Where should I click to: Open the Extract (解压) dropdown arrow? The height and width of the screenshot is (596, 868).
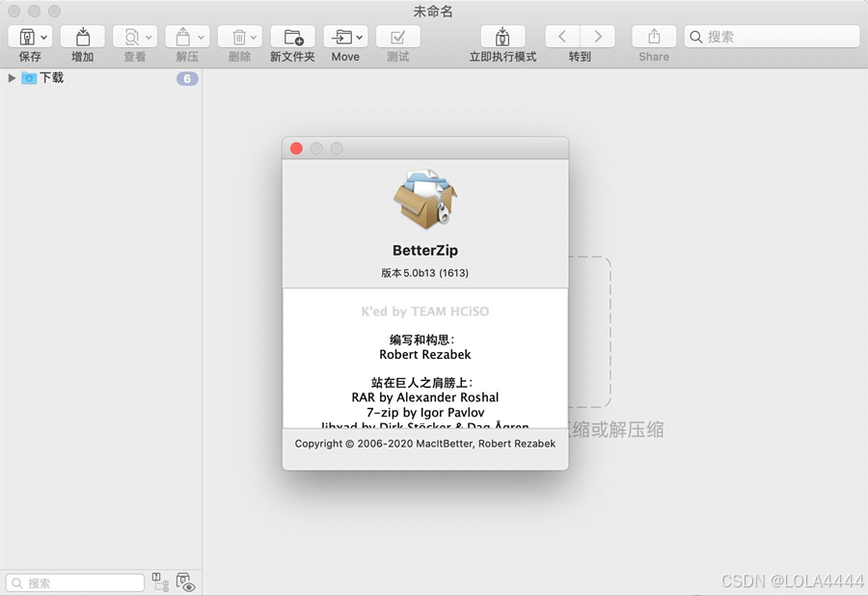[x=201, y=38]
